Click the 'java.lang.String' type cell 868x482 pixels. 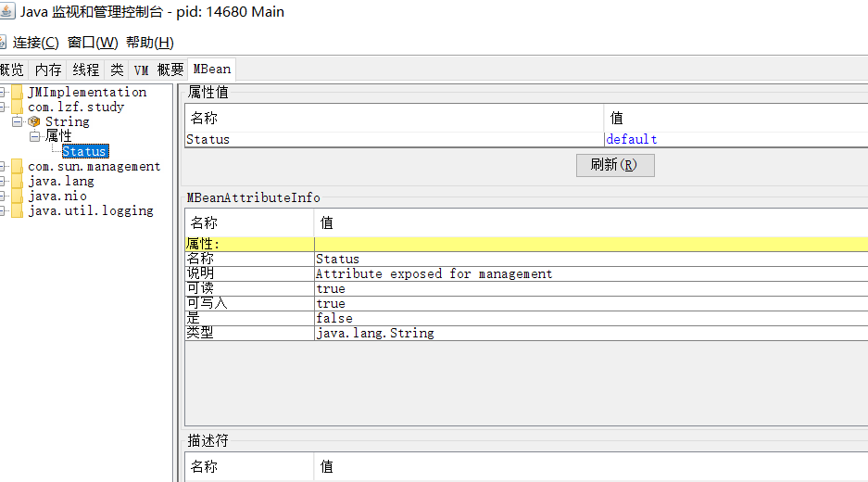(x=591, y=333)
